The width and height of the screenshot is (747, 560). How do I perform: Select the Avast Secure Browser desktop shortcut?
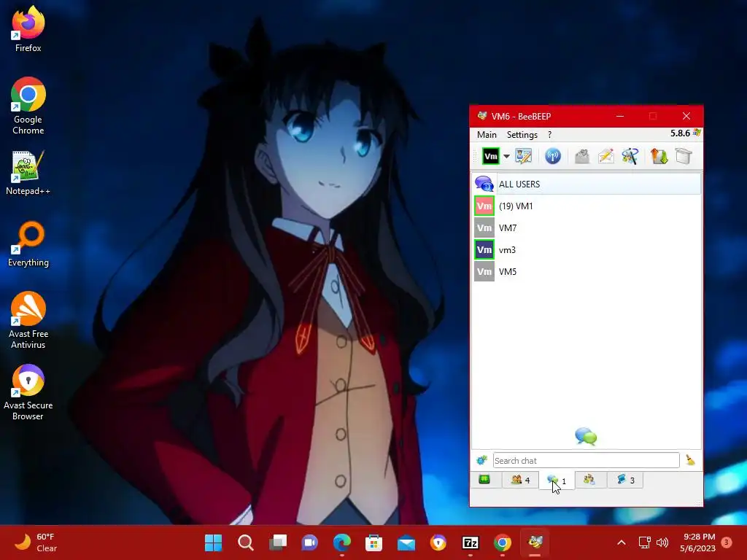28,392
